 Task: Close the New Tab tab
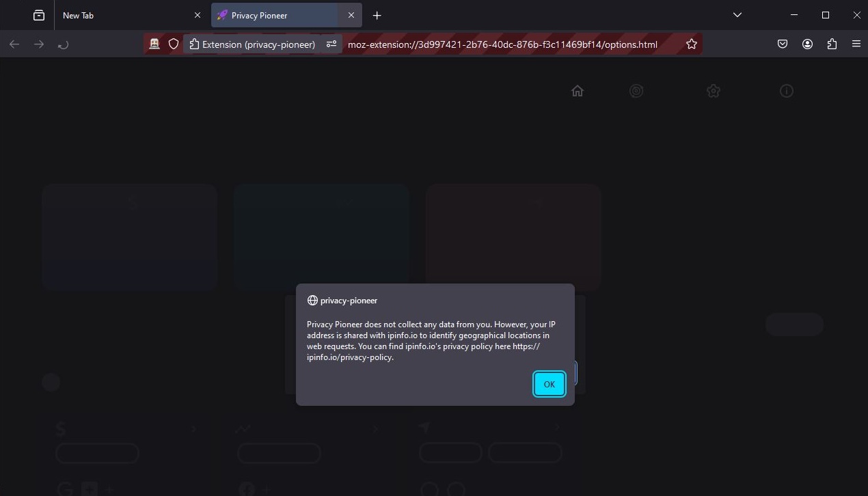click(198, 15)
